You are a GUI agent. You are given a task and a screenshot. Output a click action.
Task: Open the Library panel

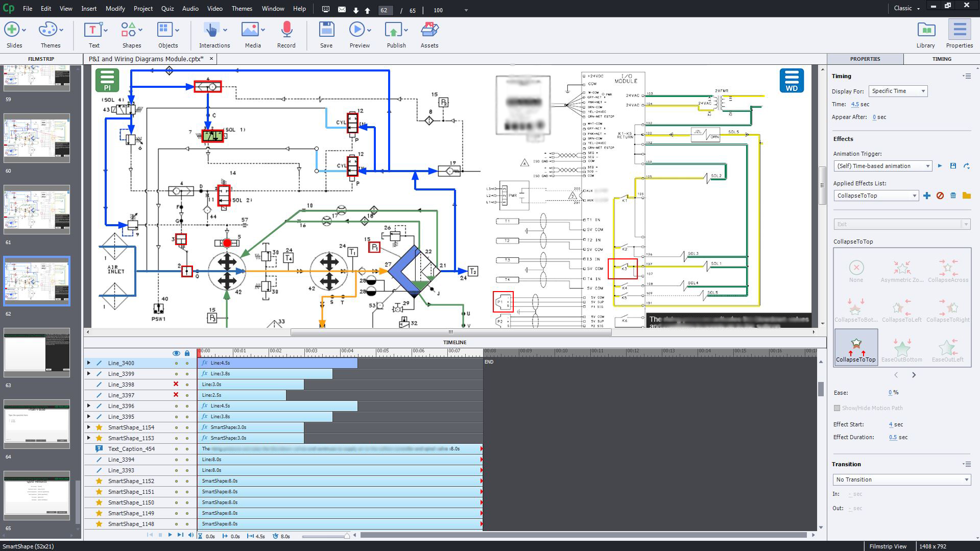tap(925, 34)
